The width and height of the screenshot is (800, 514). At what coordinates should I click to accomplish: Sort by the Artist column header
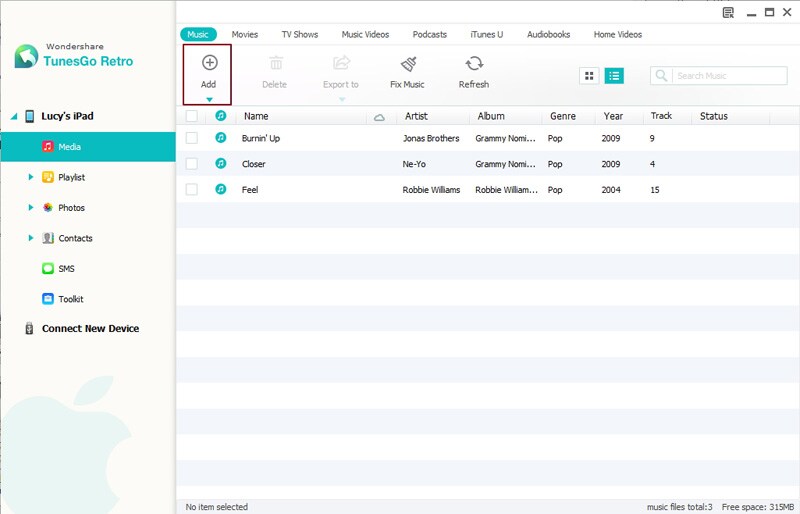416,116
